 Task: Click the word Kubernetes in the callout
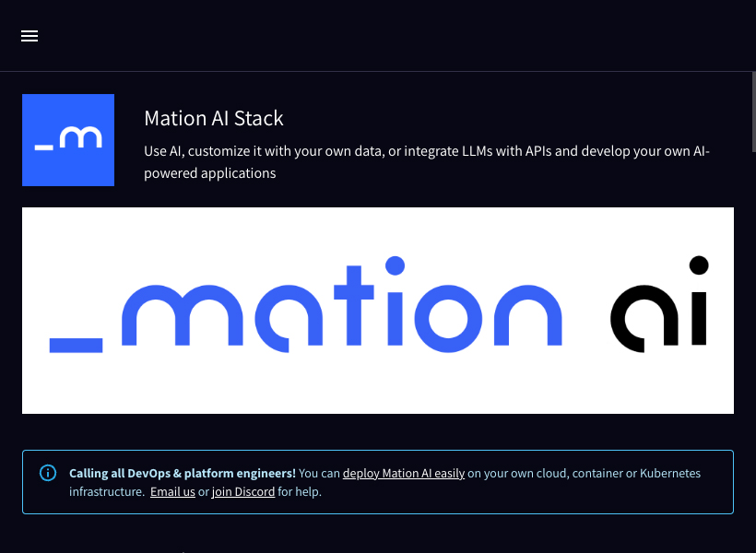click(669, 474)
